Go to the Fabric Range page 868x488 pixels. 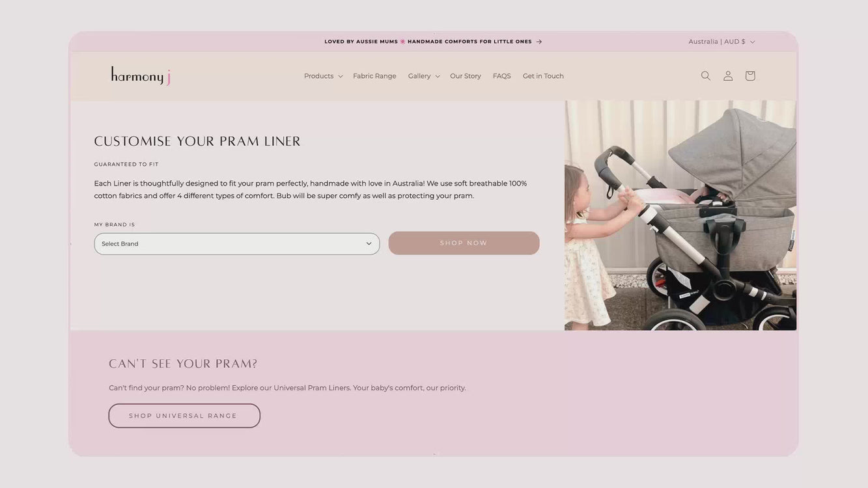[374, 76]
